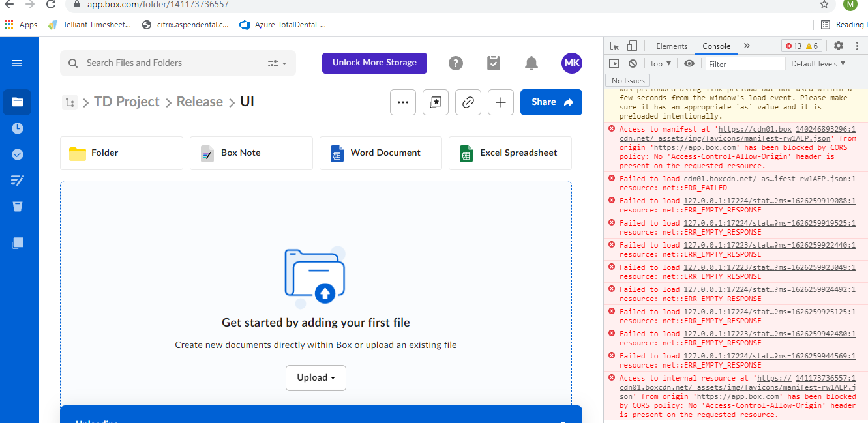This screenshot has width=868, height=423.
Task: Open Tasks checkmark icon in sidebar
Action: 18,154
